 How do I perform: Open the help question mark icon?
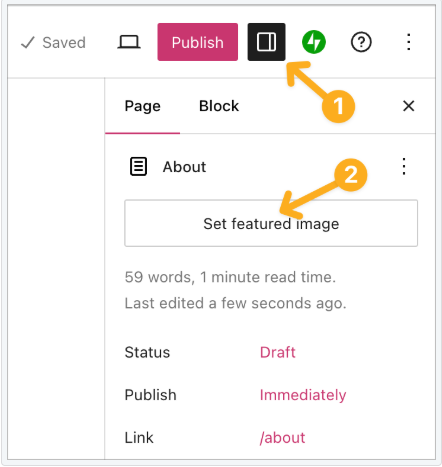click(x=361, y=42)
